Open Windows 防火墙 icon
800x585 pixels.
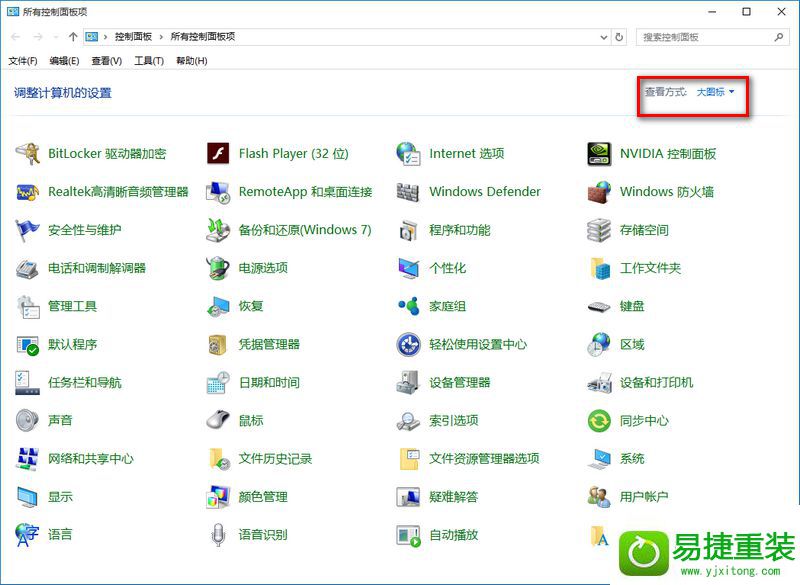(598, 192)
